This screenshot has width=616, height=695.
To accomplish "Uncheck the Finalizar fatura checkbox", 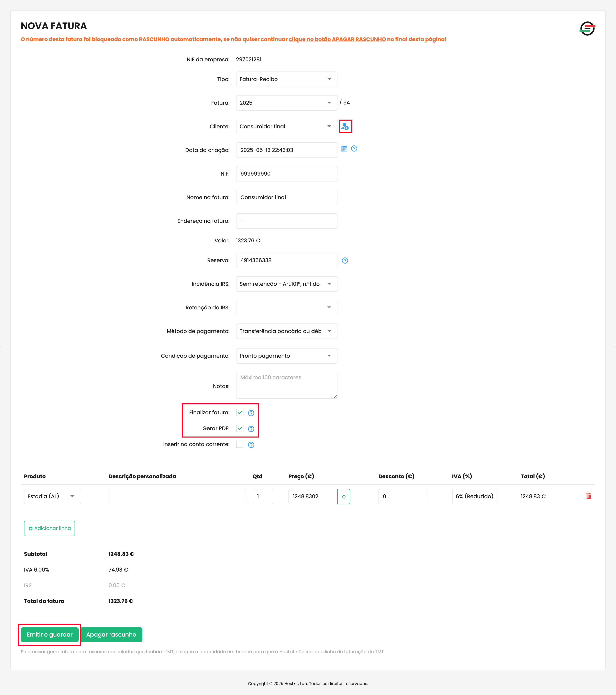I will tap(240, 412).
